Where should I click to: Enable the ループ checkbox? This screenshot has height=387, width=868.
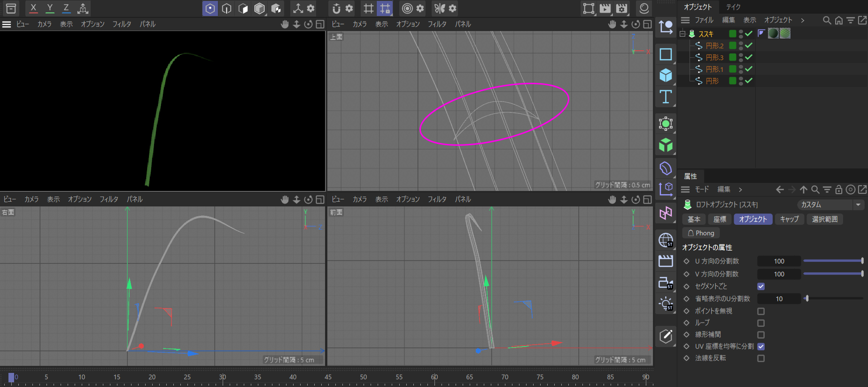(761, 323)
